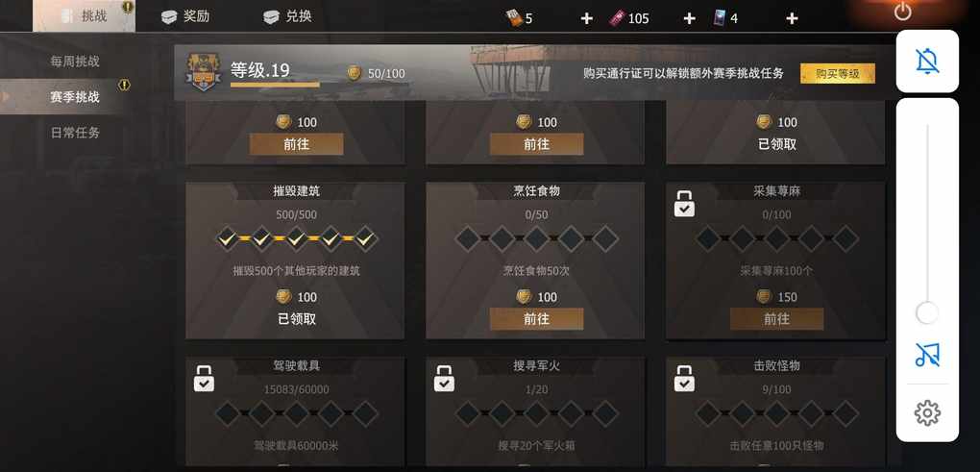980x472 pixels.
Task: Switch to the 奖励 tab
Action: (185, 16)
